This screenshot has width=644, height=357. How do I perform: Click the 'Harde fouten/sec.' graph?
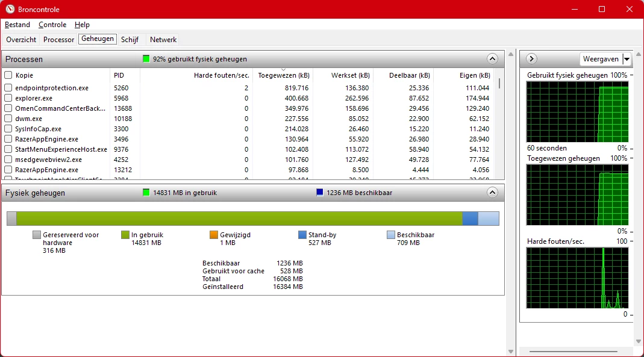pyautogui.click(x=577, y=278)
